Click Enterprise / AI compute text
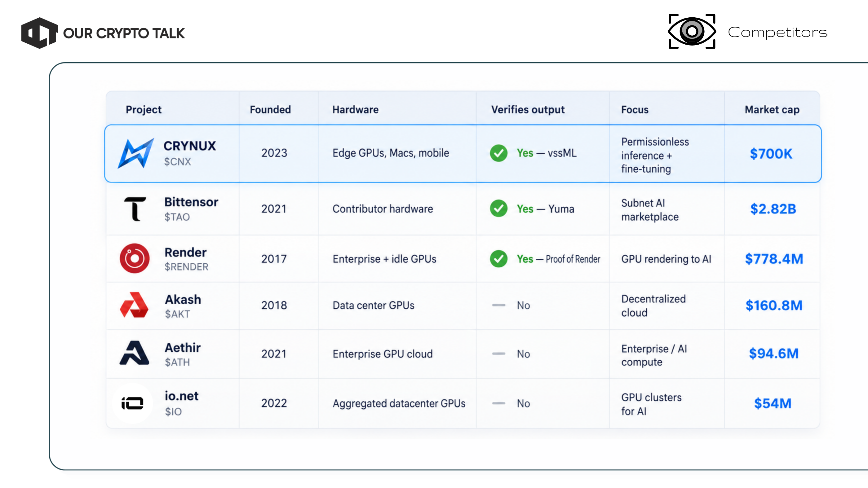Image resolution: width=868 pixels, height=488 pixels. coord(654,355)
